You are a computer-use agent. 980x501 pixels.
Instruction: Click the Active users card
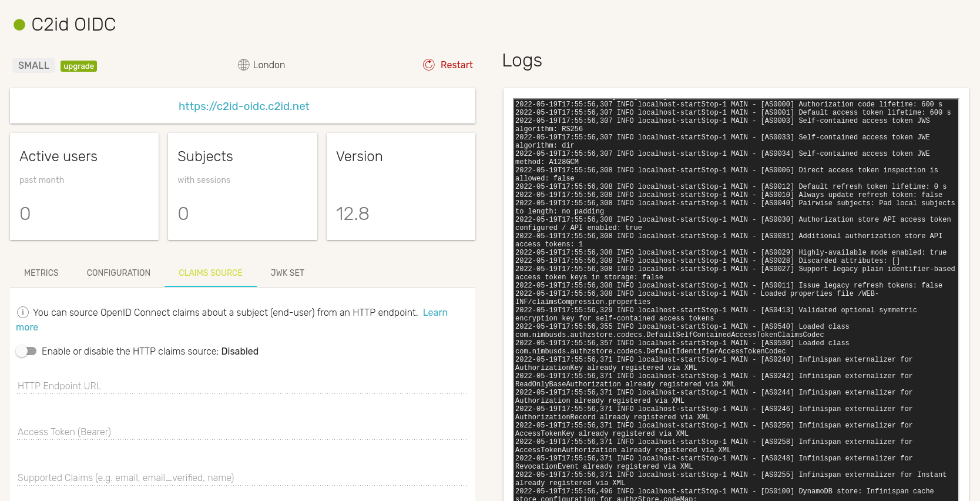84,186
